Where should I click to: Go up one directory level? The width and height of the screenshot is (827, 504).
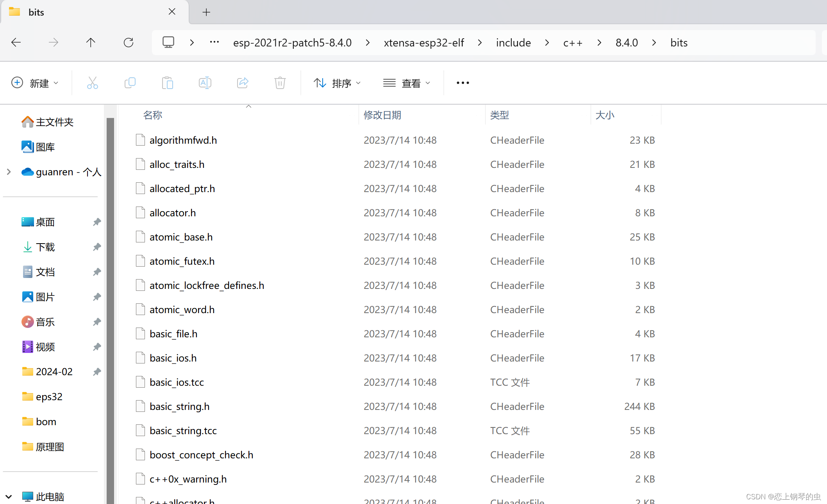coord(91,43)
